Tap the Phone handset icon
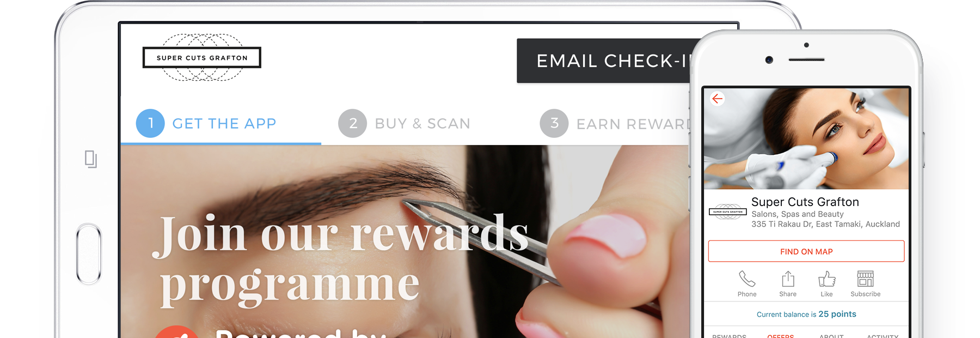 747,279
